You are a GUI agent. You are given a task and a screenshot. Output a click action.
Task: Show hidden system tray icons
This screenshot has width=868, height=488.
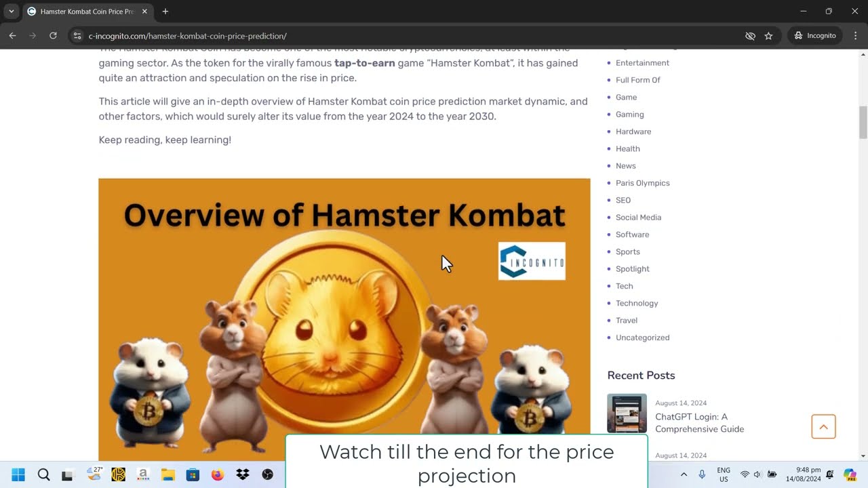point(684,474)
